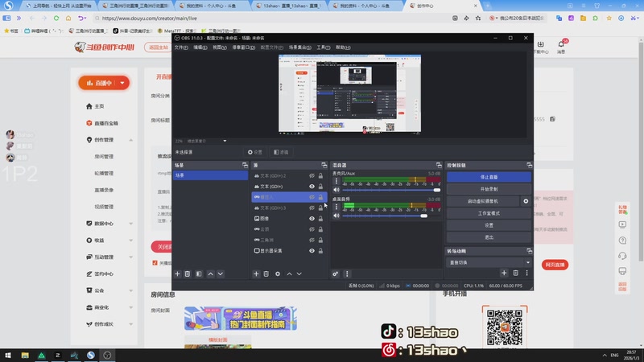Open the 直接切换 transition dropdown
Image resolution: width=644 pixels, height=362 pixels.
pos(489,262)
